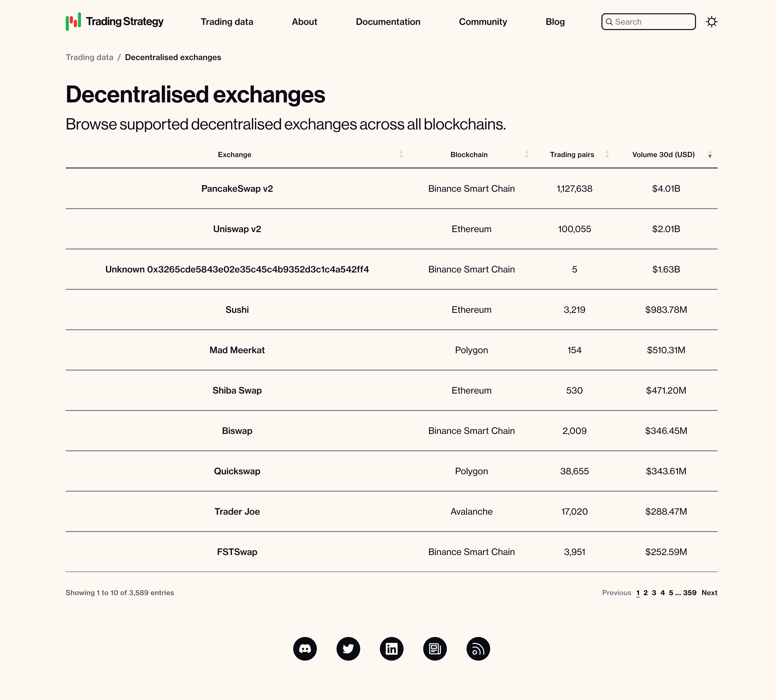Click the newsletter icon in the footer
776x700 pixels.
[435, 649]
